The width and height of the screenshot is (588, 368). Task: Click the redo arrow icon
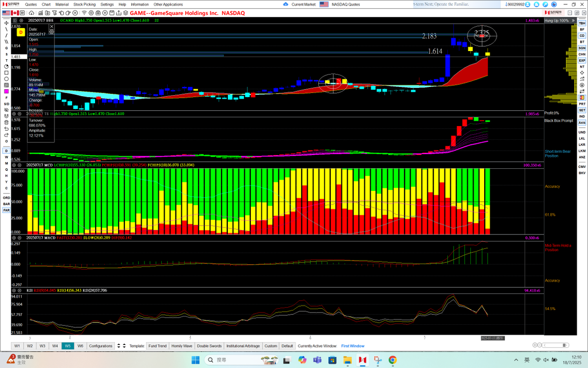[x=6, y=134]
